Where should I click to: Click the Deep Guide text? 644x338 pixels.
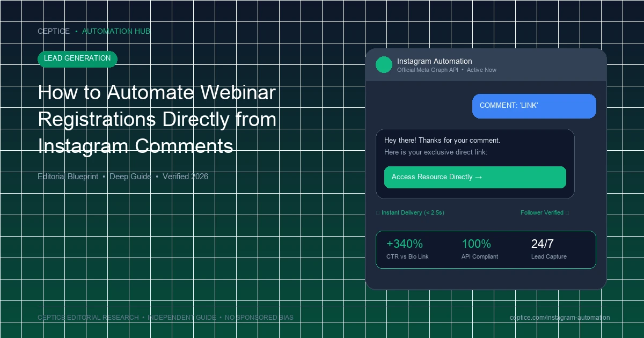click(130, 177)
